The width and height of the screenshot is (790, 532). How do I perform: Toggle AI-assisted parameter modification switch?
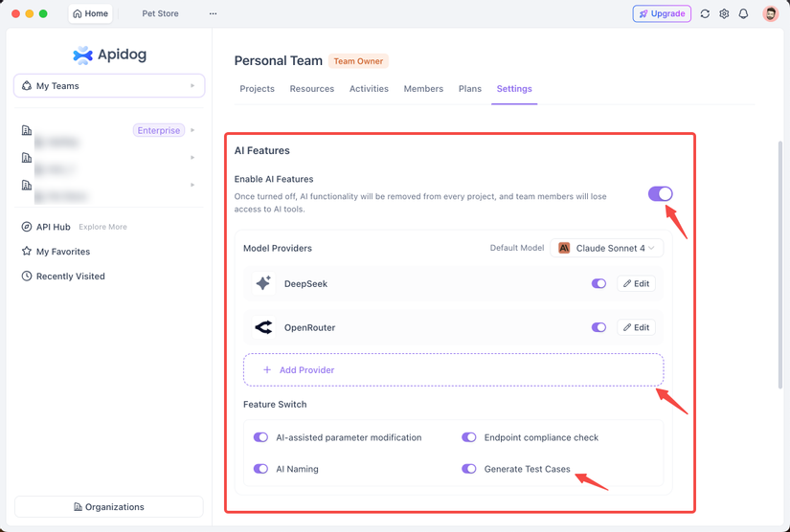click(260, 437)
